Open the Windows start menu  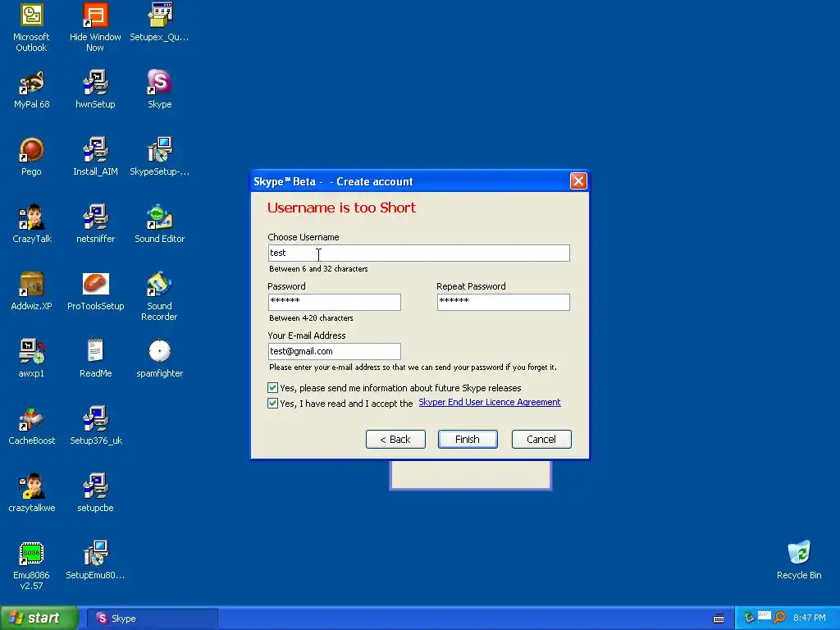click(39, 619)
